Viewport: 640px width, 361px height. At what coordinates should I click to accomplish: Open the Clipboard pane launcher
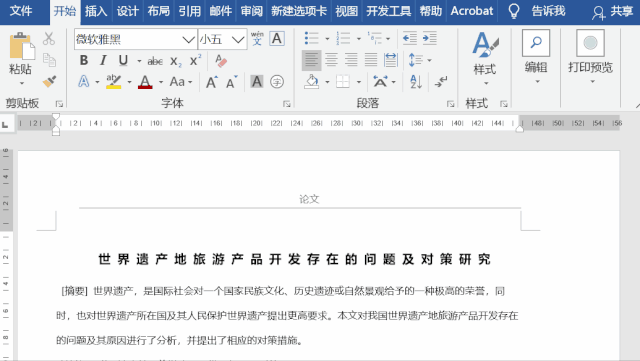(59, 104)
